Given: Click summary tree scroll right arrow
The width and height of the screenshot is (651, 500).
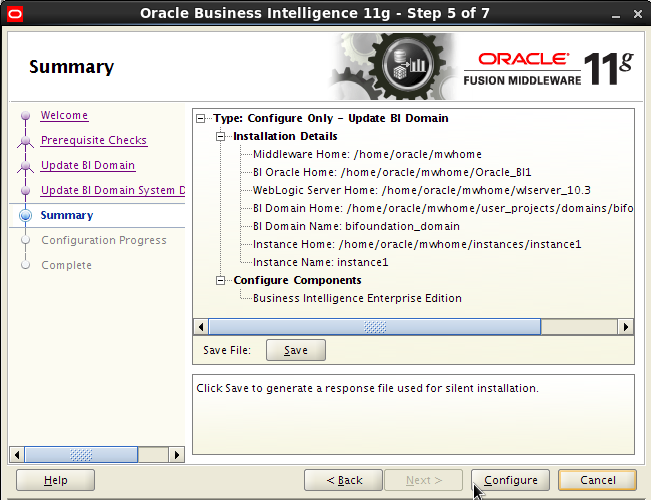Looking at the screenshot, I should 626,327.
